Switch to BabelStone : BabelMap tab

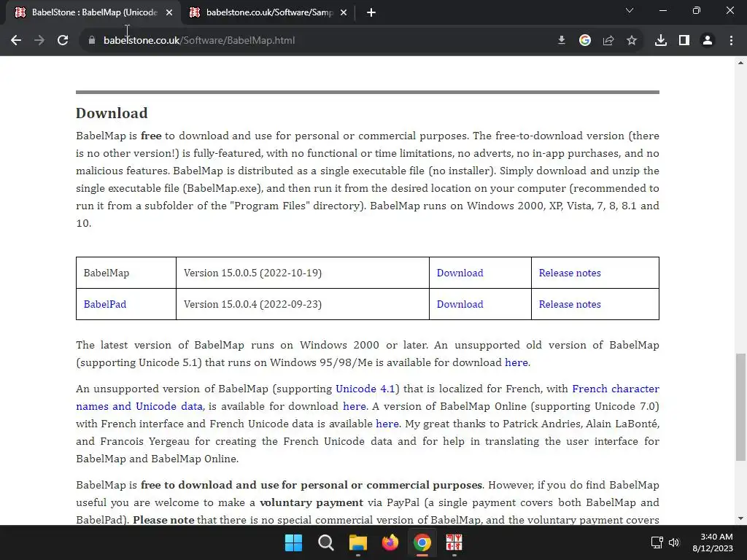click(93, 12)
